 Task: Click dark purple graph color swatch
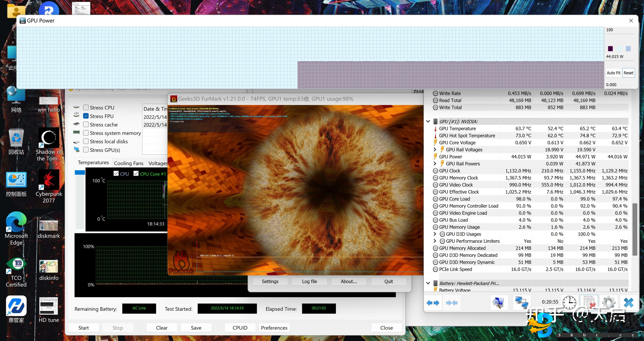(x=610, y=48)
